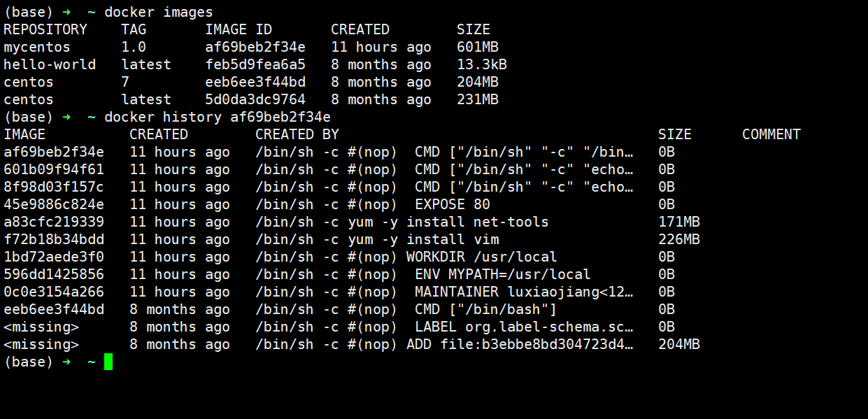Click the green arrow before "docker images"
Screen dimensions: 868x419
pos(66,12)
